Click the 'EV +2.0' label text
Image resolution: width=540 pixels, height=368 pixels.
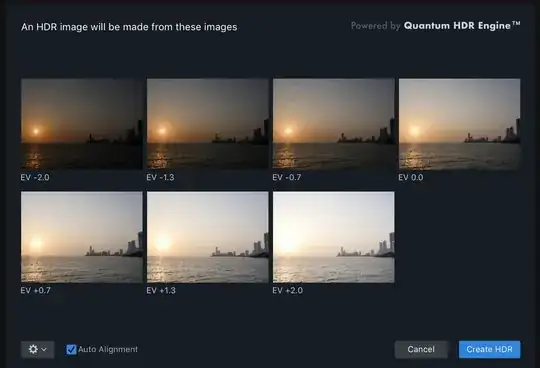[x=288, y=290]
